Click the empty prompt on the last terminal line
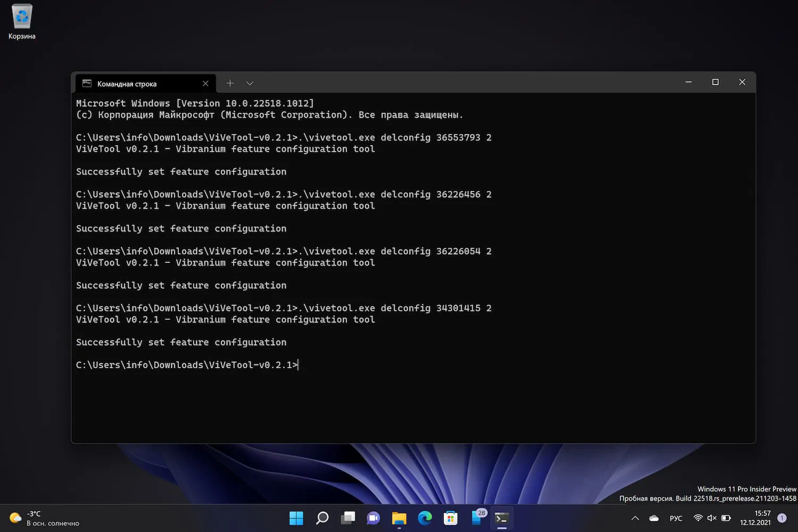The height and width of the screenshot is (532, 798). [x=187, y=365]
